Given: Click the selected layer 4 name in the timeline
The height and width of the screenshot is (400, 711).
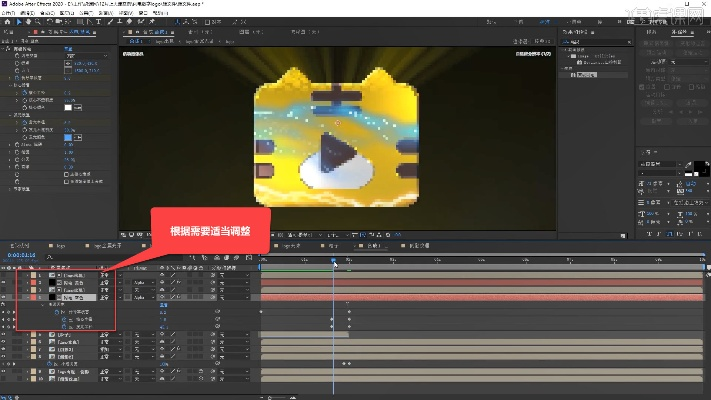Looking at the screenshot, I should pyautogui.click(x=79, y=298).
